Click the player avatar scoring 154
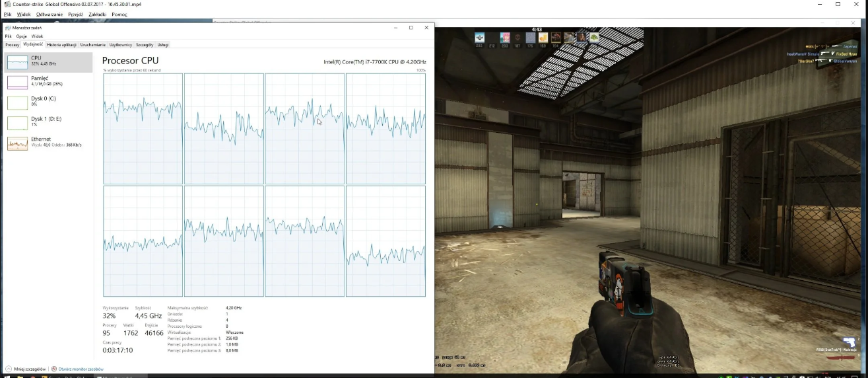 [556, 38]
